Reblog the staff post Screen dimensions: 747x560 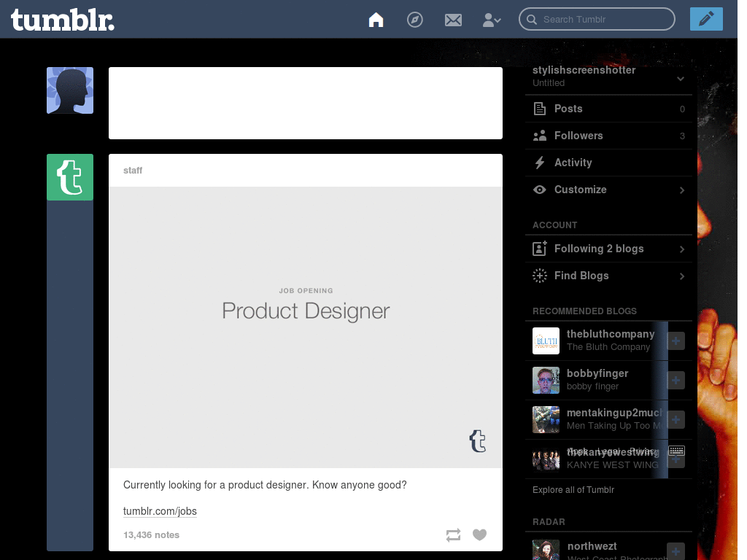coord(453,534)
